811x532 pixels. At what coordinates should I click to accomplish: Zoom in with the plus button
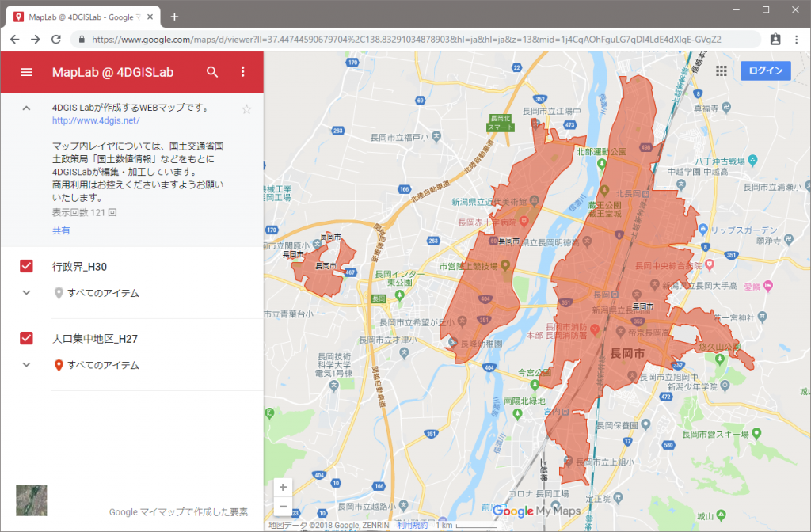(x=283, y=487)
